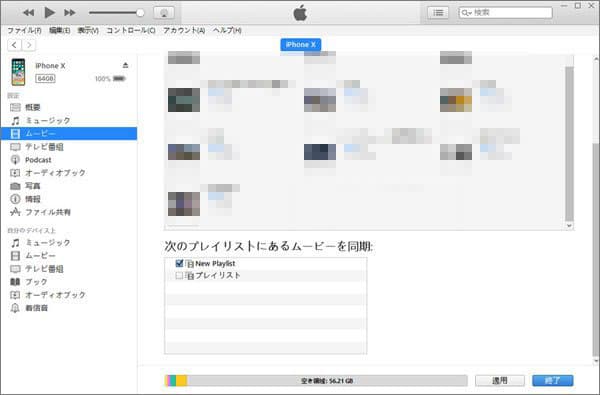Click the 64GB capacity badge
Screen dimensions: 600x395
pyautogui.click(x=46, y=78)
